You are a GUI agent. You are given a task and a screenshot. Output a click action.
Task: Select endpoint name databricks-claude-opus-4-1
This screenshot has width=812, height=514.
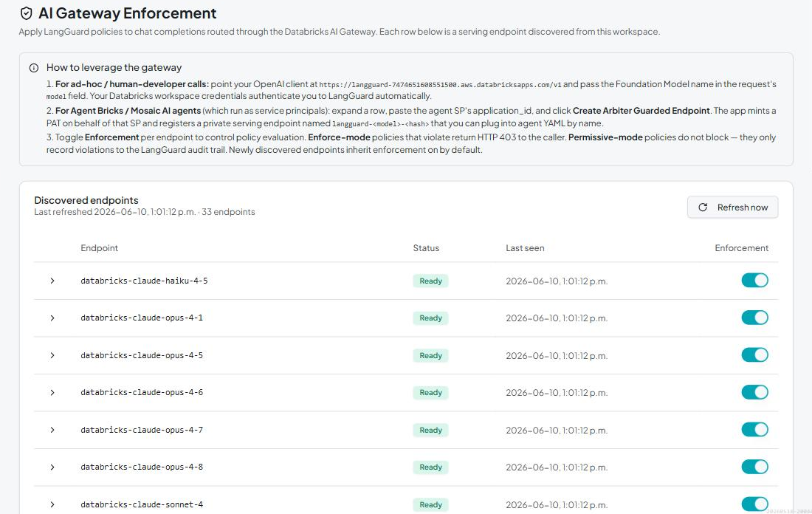(x=142, y=318)
